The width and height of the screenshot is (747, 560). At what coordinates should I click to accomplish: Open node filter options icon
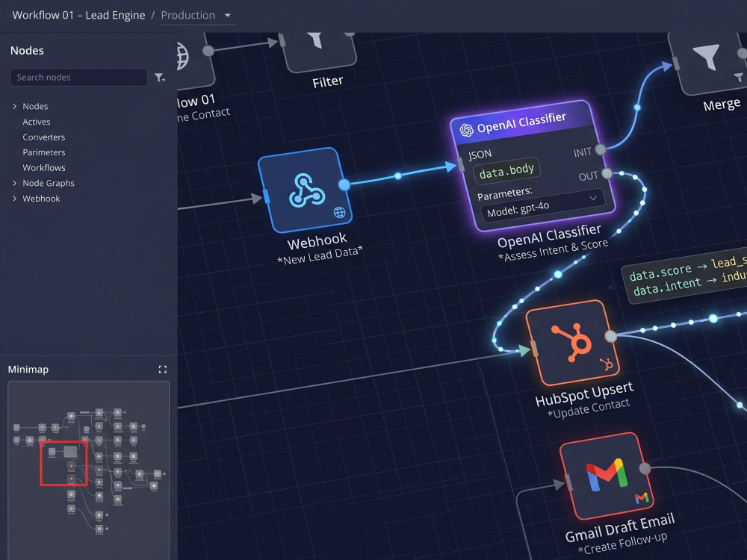[160, 77]
